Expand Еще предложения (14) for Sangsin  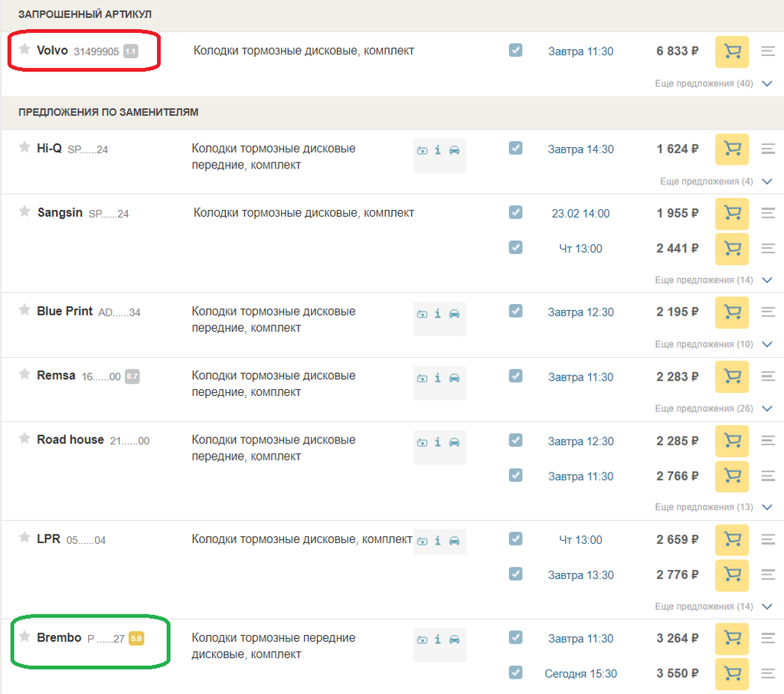[x=714, y=280]
